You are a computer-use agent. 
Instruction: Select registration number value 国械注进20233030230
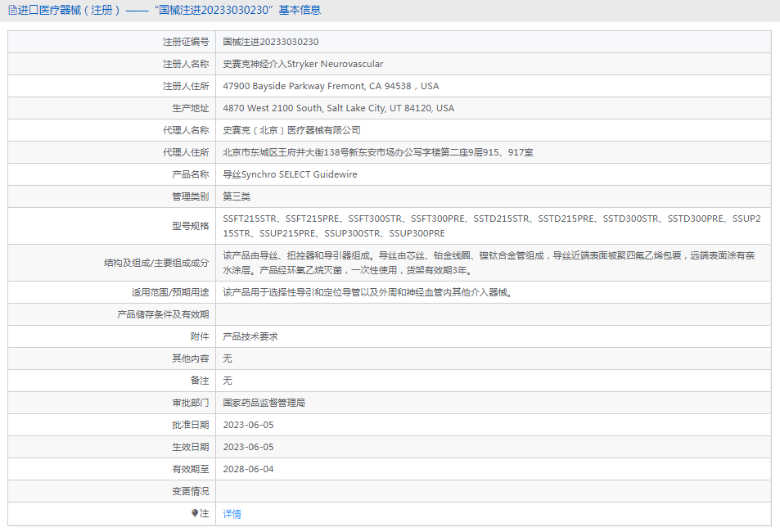tap(271, 42)
